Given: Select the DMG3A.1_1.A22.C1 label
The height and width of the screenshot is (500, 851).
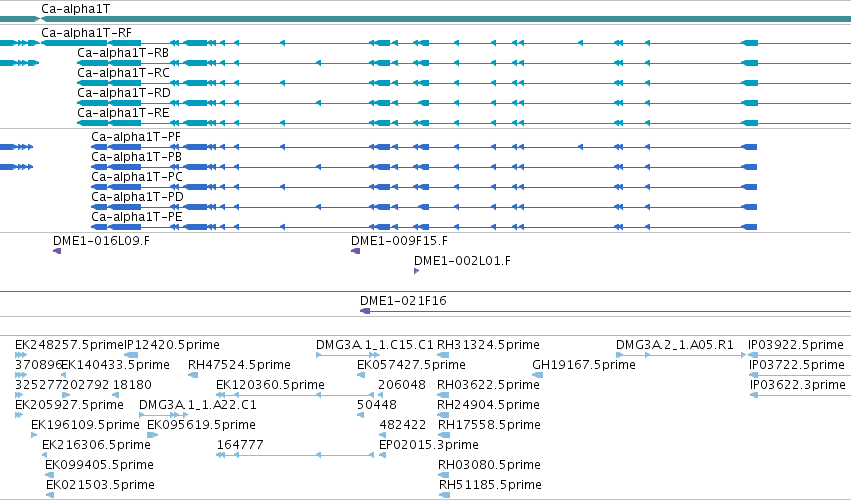Looking at the screenshot, I should [198, 405].
